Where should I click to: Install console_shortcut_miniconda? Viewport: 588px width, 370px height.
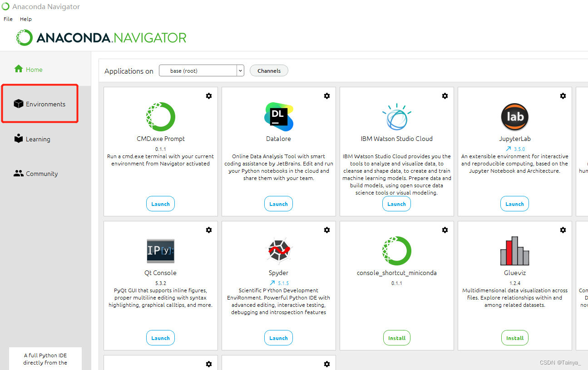[x=396, y=338]
